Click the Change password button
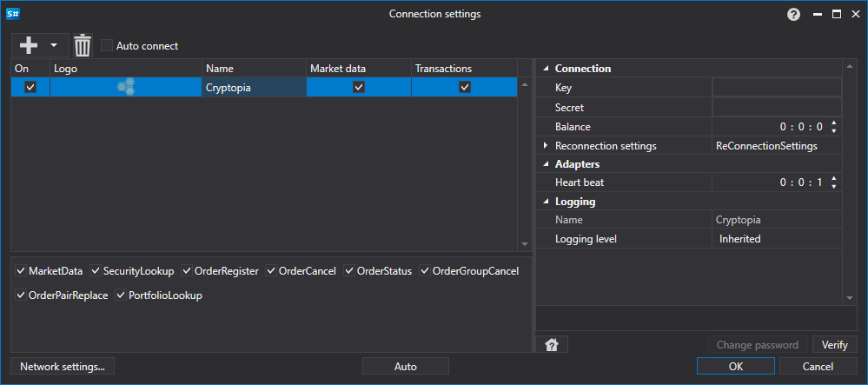 click(758, 344)
